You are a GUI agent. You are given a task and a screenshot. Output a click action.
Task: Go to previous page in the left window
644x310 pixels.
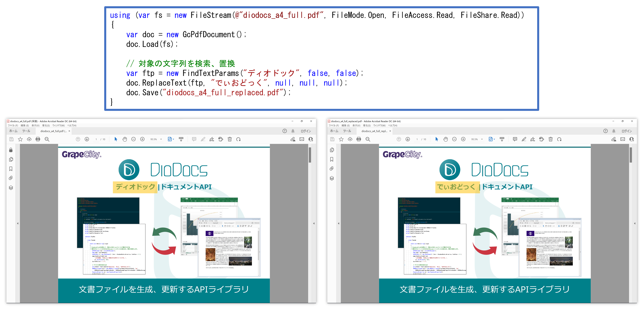tap(78, 139)
